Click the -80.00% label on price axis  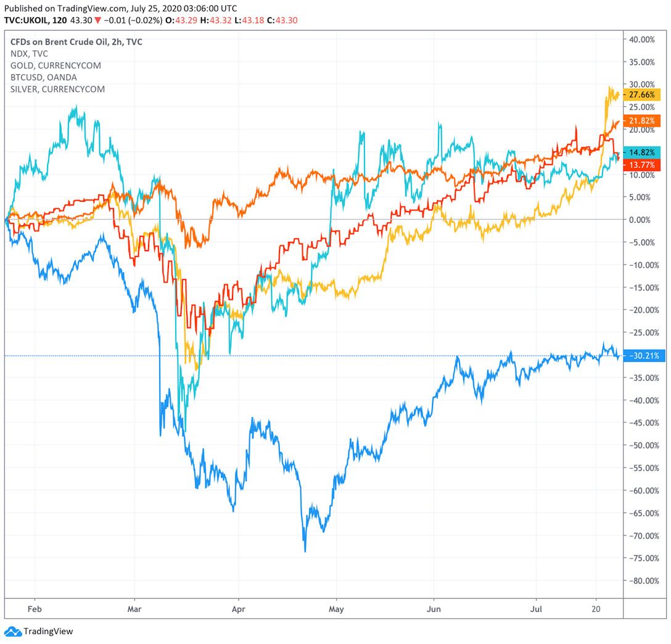pyautogui.click(x=642, y=580)
